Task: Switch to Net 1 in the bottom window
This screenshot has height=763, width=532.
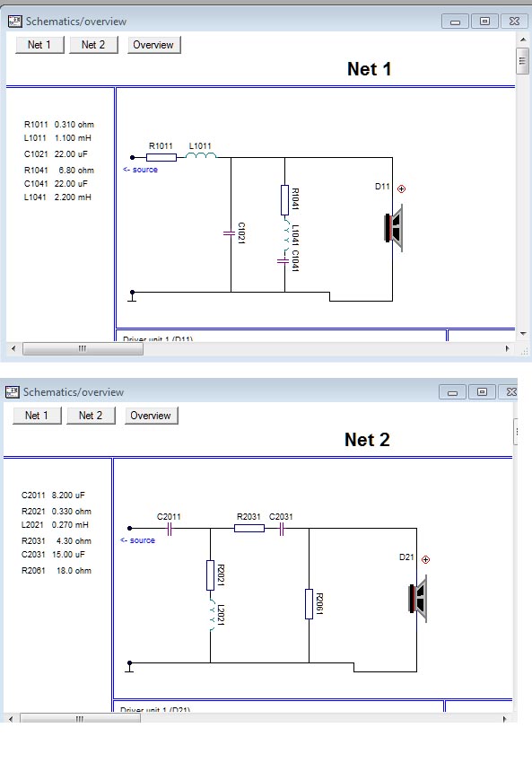Action: [37, 416]
